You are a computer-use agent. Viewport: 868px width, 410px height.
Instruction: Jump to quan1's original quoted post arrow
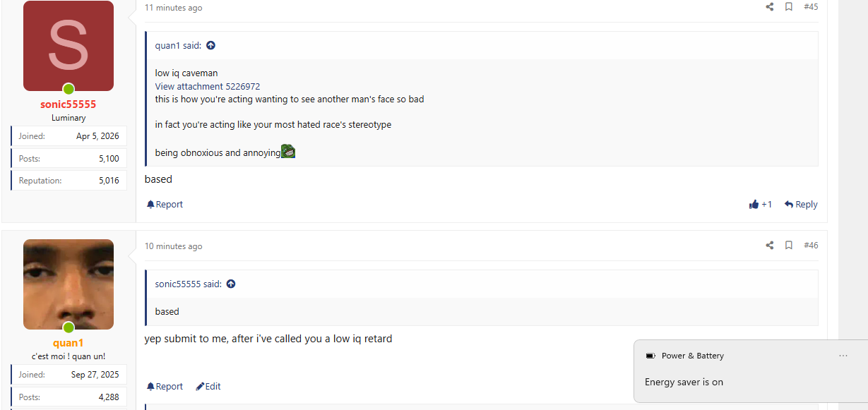point(210,45)
